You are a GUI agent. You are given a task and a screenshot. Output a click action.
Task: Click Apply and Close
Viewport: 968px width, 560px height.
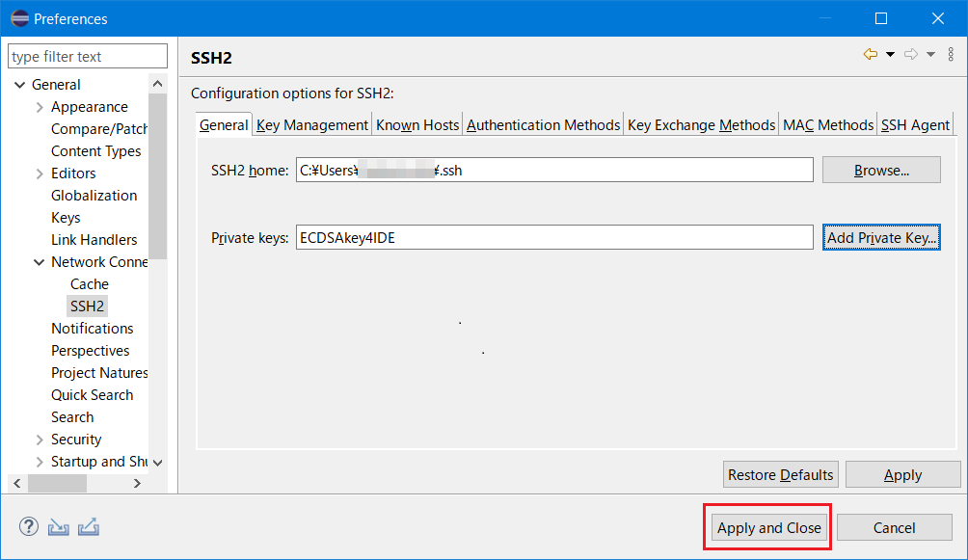pos(766,527)
